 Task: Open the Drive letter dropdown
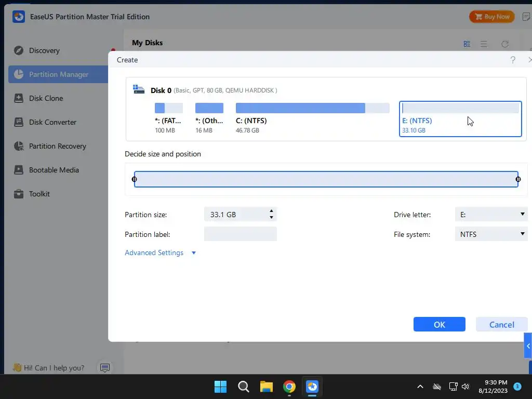[491, 215]
